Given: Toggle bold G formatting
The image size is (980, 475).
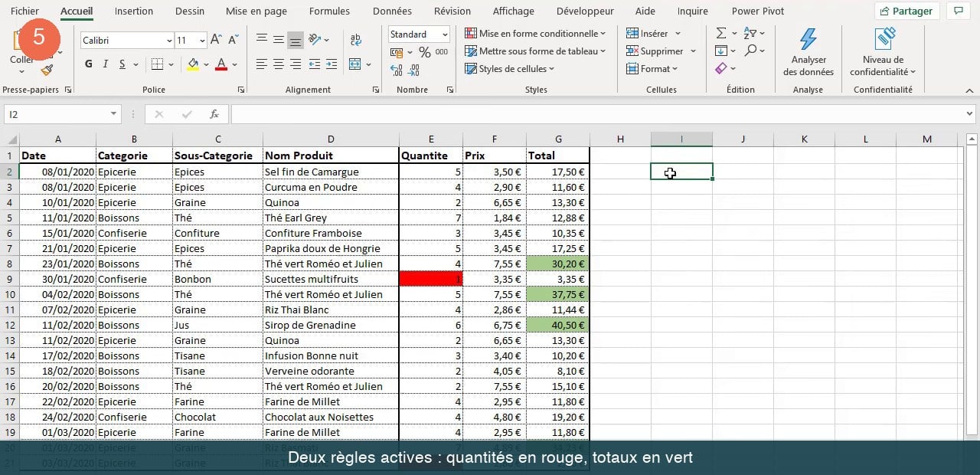Looking at the screenshot, I should pyautogui.click(x=89, y=64).
